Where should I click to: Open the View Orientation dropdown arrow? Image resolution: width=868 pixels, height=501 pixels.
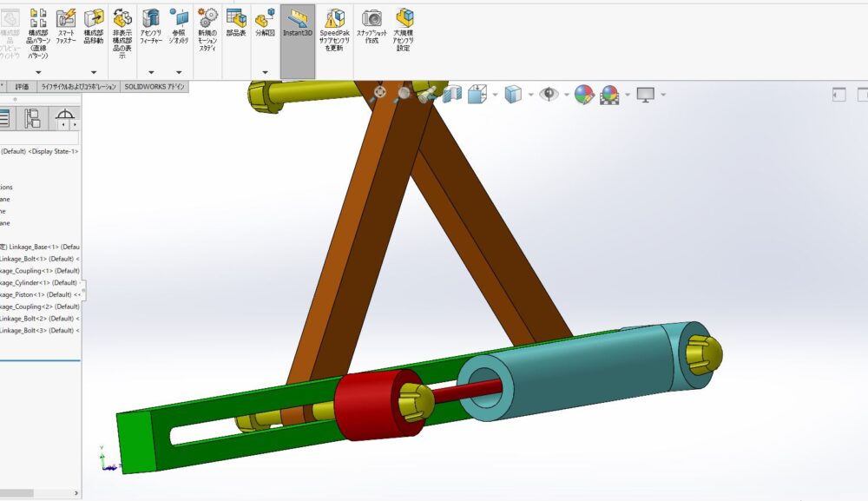coord(495,95)
